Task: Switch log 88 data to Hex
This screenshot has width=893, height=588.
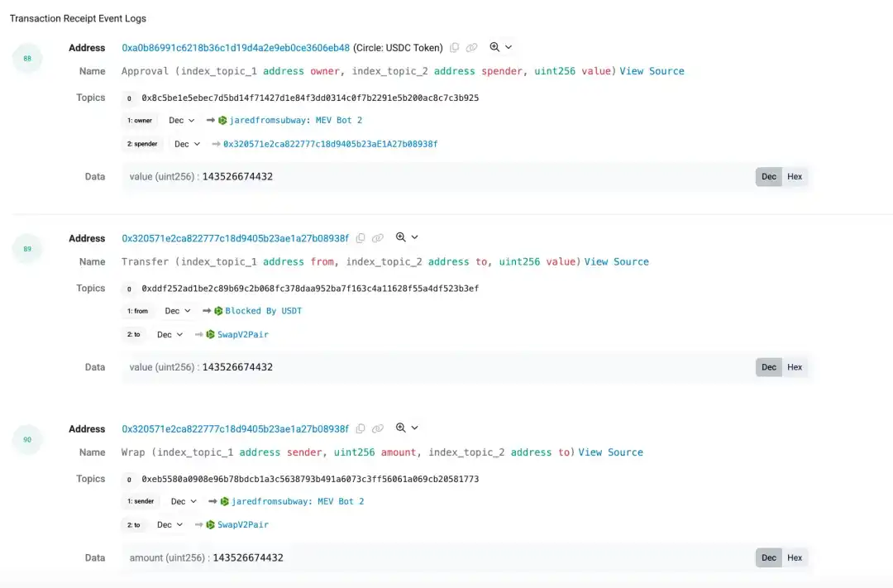Action: tap(795, 177)
